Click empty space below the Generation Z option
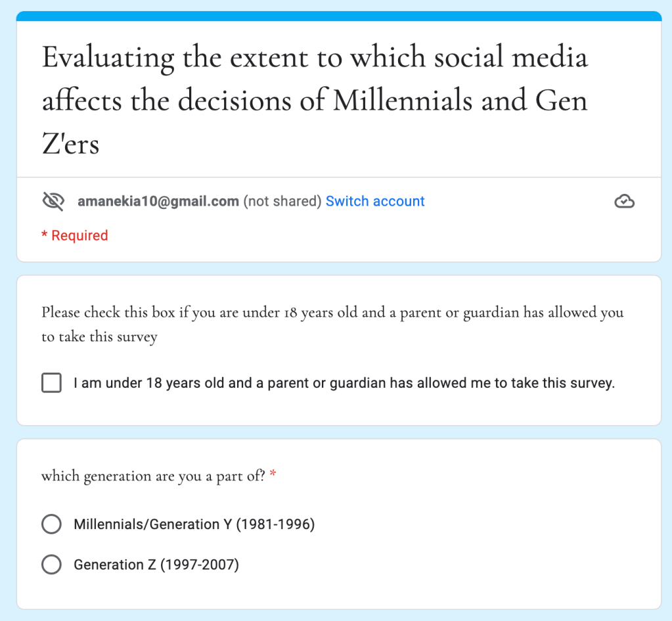Screen dimensions: 672x621 click(338, 593)
